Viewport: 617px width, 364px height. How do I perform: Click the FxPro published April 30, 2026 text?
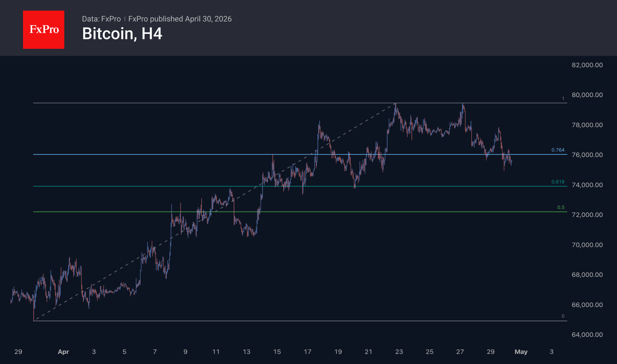pos(180,19)
